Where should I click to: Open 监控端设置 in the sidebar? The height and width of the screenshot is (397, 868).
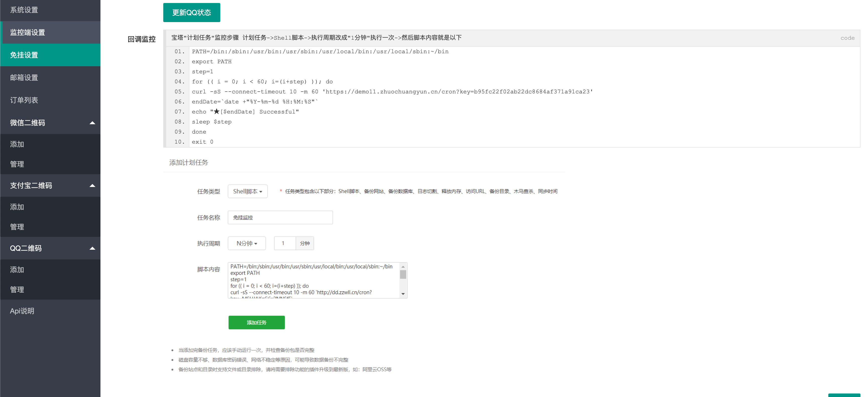pos(50,32)
